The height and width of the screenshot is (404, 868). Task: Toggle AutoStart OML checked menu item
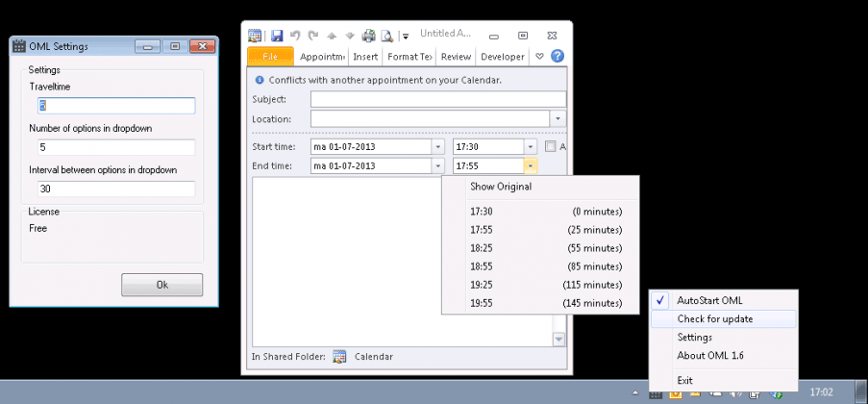pyautogui.click(x=724, y=301)
